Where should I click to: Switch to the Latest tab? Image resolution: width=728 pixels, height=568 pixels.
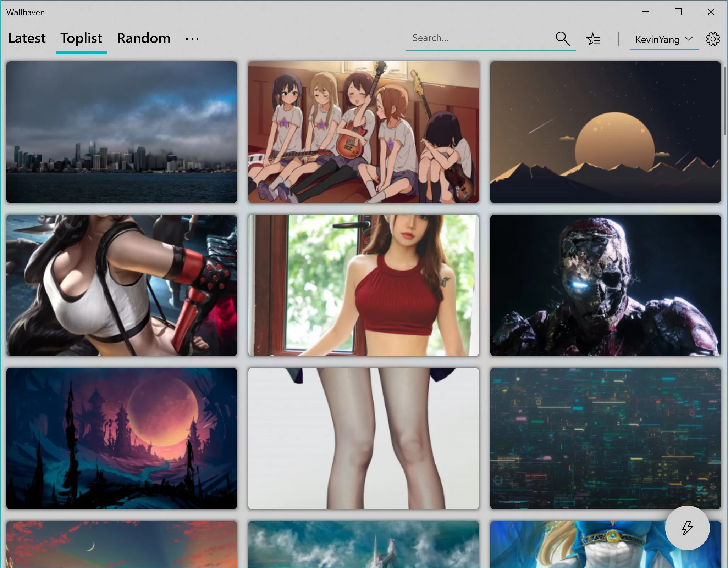(27, 38)
